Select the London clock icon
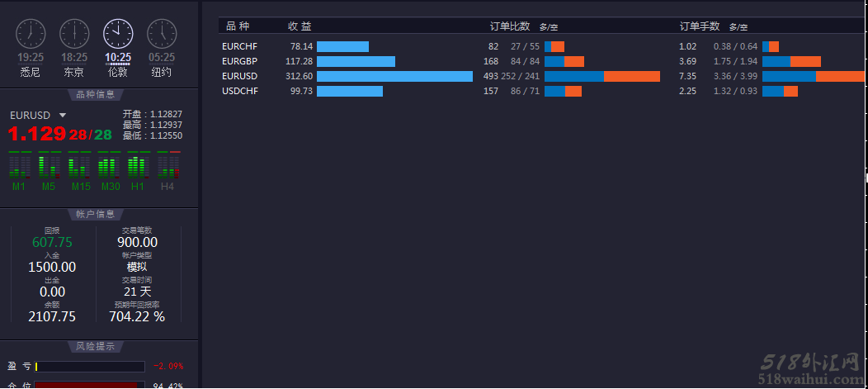 (x=118, y=33)
